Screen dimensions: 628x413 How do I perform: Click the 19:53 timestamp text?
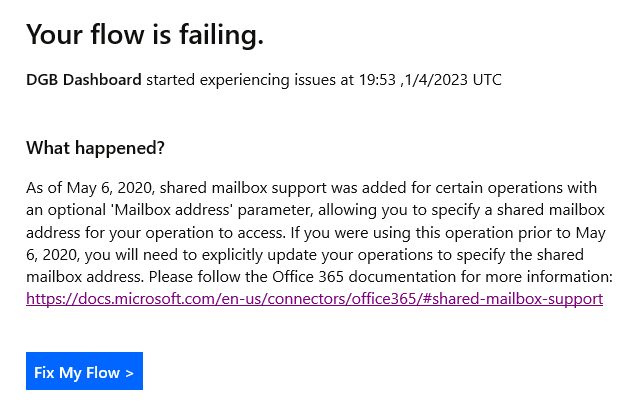click(377, 80)
